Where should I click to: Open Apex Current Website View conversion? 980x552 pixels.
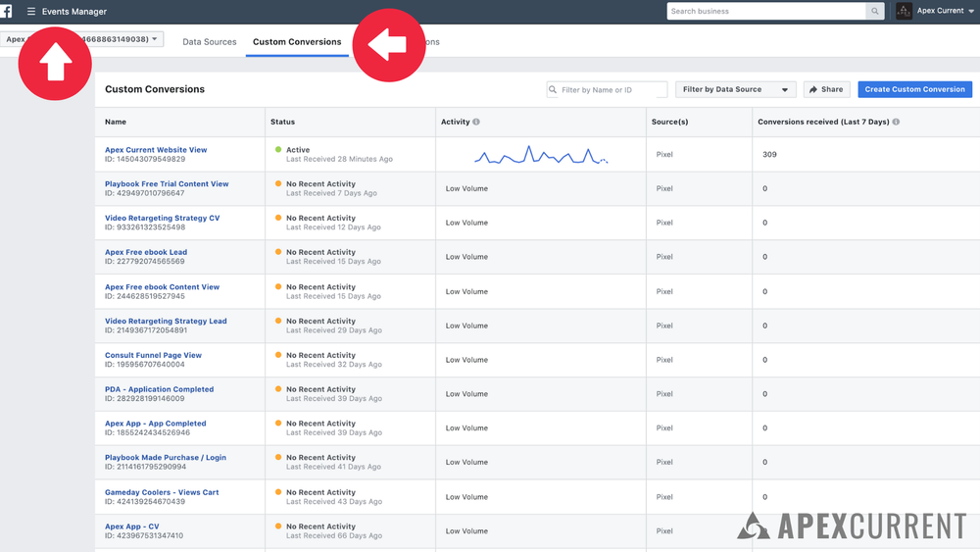[x=156, y=150]
